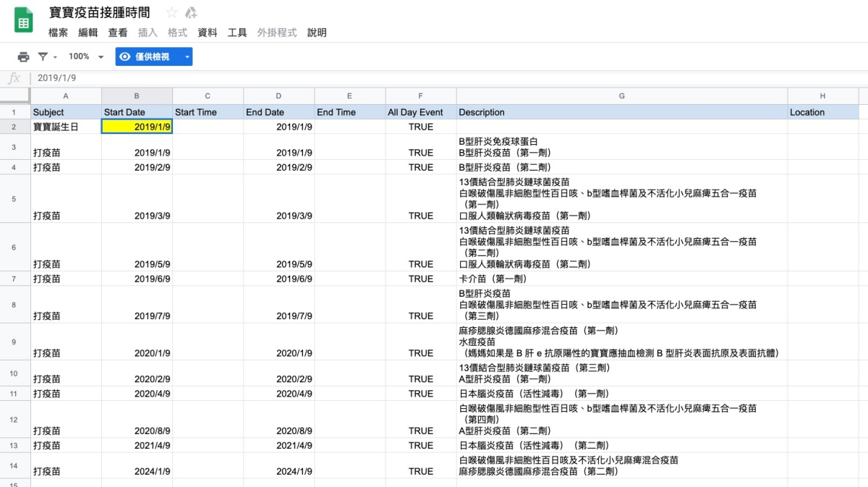Expand the view-only mode dropdown arrow
The image size is (868, 487).
click(x=187, y=56)
